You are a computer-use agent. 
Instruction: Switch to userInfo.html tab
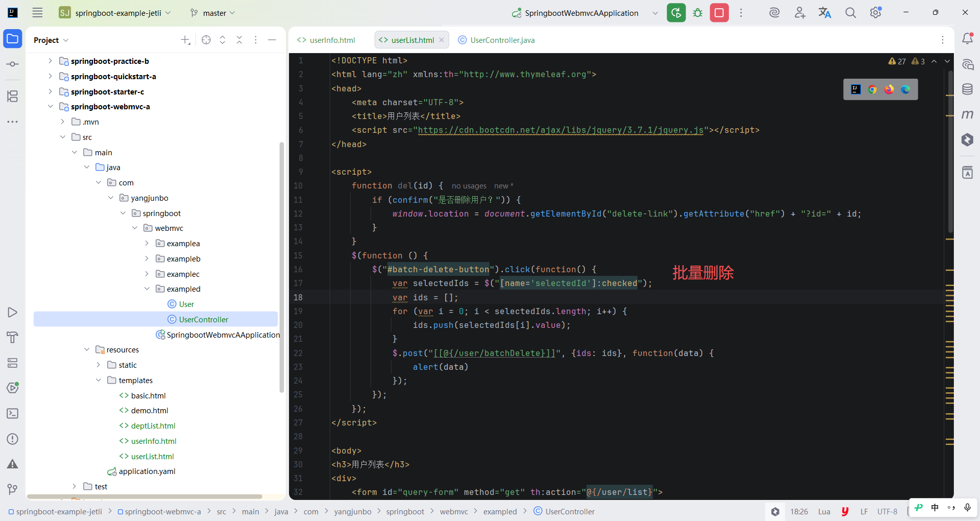coord(327,40)
